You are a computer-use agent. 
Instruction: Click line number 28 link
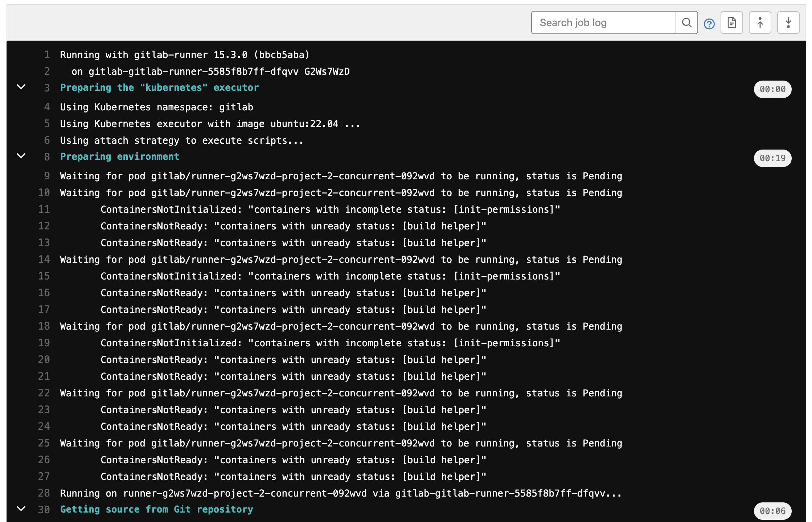pyautogui.click(x=44, y=493)
